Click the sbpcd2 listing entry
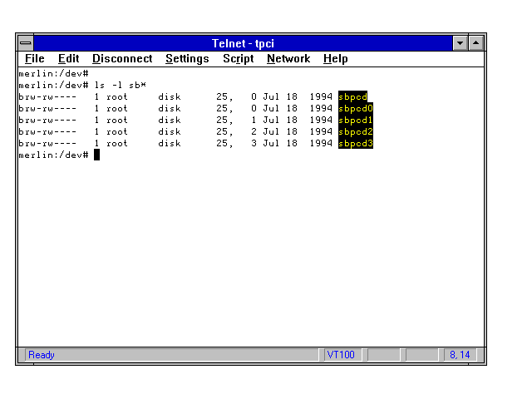532x399 pixels. tap(356, 131)
